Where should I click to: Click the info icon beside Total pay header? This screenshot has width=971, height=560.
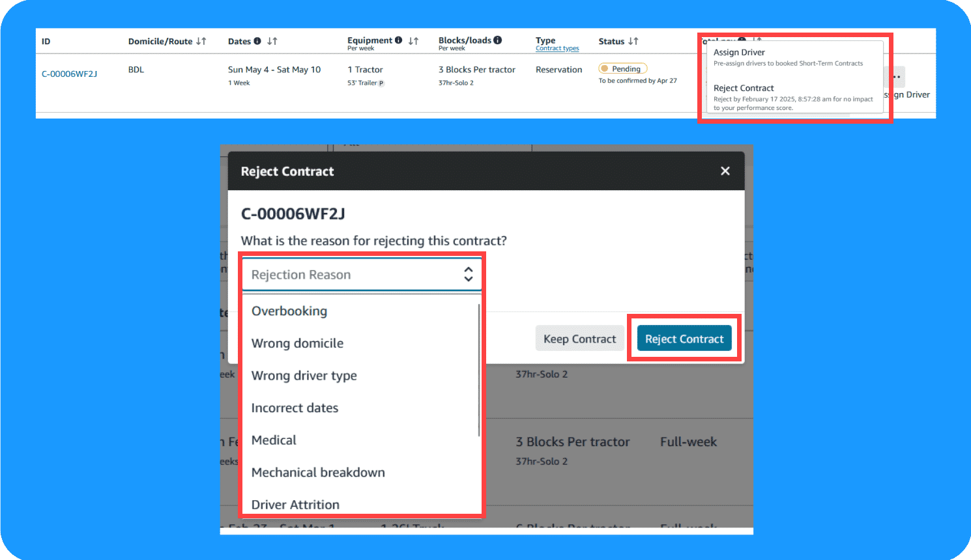[x=741, y=39]
